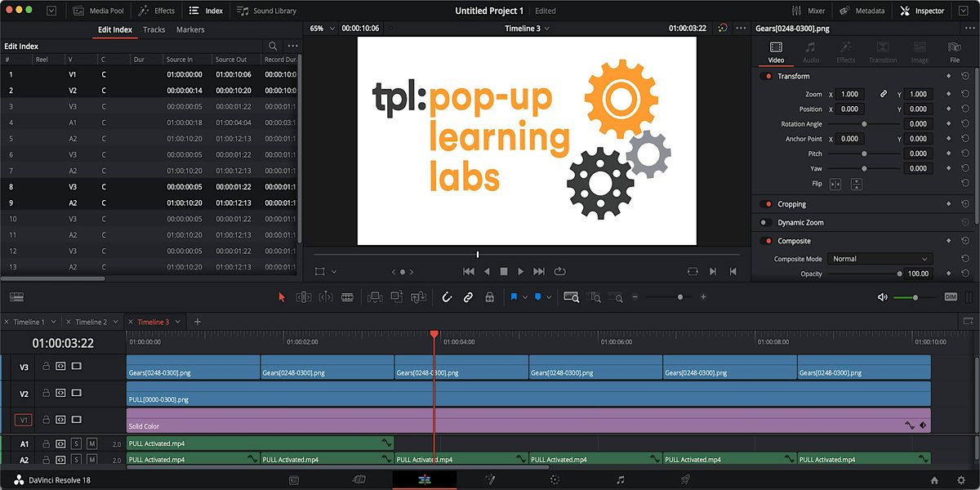Viewport: 980px width, 490px height.
Task: Lock the V3 video track
Action: pyautogui.click(x=47, y=367)
